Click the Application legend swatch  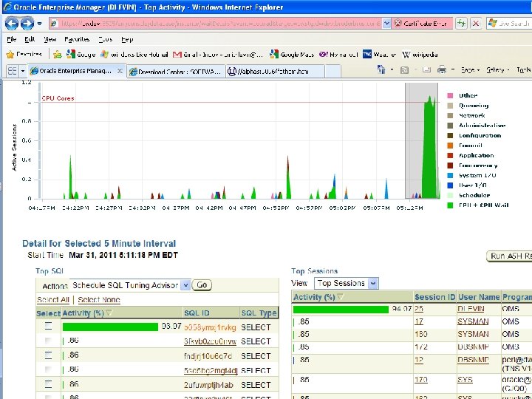point(450,155)
